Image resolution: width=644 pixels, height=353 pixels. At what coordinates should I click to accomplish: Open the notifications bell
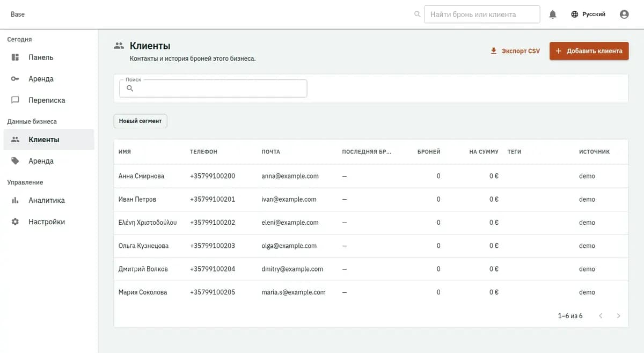[x=553, y=14]
